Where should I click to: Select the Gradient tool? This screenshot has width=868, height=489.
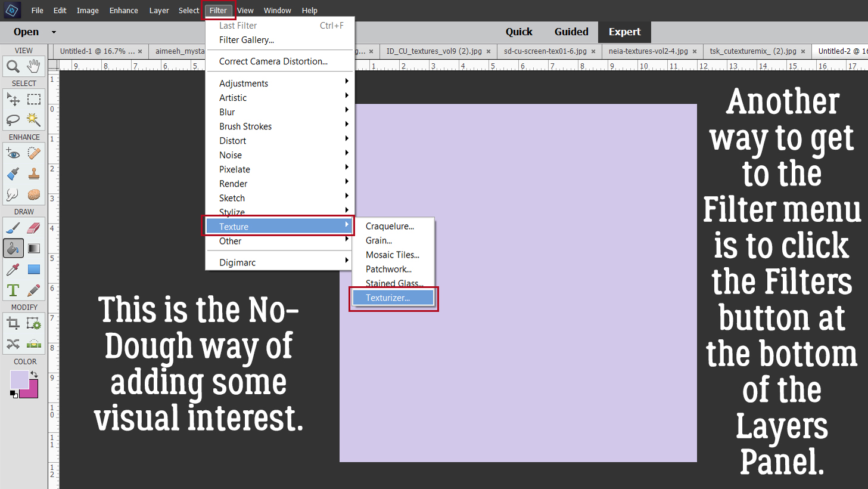pos(34,248)
